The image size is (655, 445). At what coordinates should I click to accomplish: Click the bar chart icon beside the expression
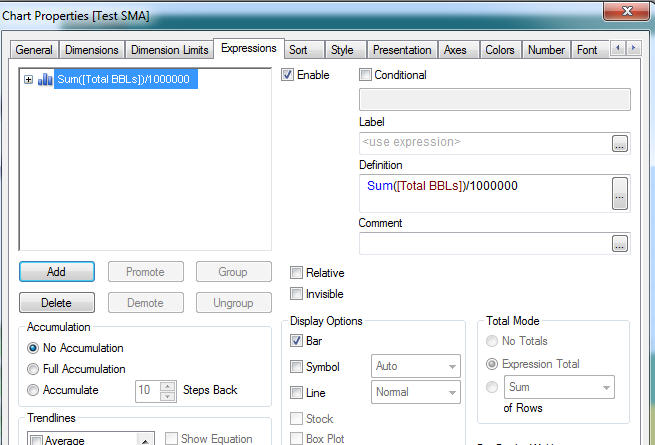tap(45, 80)
